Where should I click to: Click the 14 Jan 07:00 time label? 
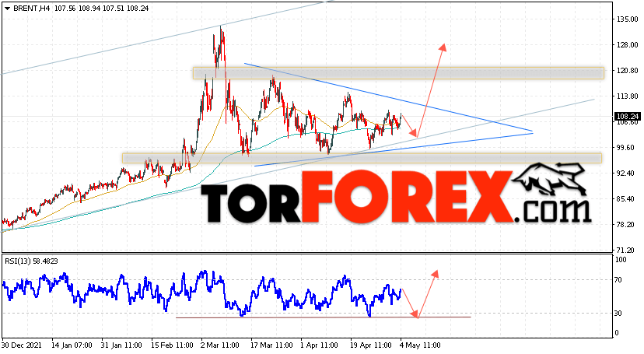73,345
